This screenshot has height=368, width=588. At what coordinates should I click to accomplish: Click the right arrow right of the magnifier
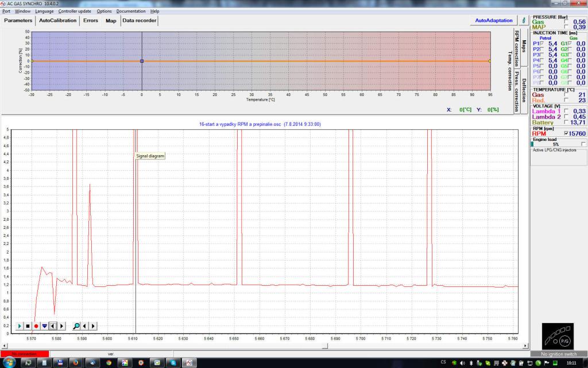(x=94, y=326)
